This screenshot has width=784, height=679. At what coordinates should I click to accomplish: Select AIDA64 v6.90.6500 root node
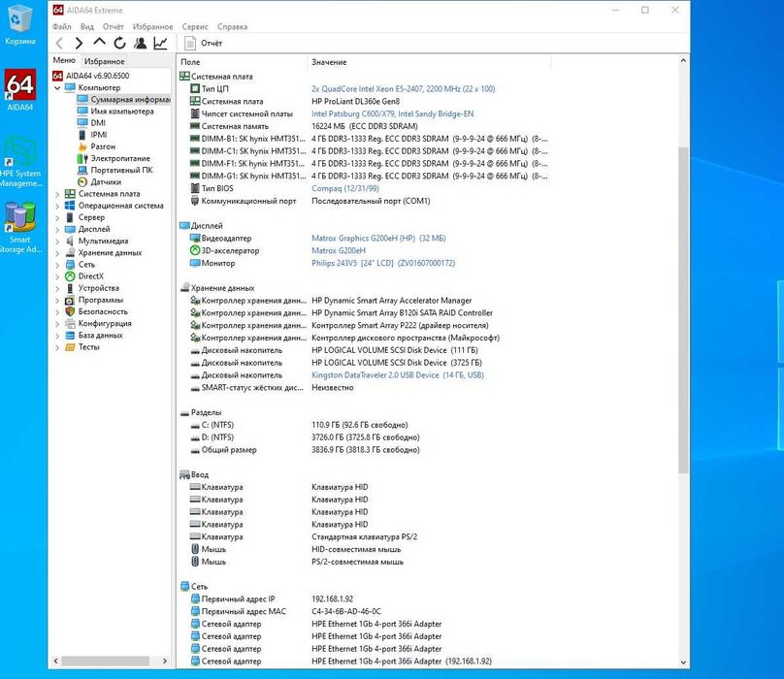coord(91,76)
